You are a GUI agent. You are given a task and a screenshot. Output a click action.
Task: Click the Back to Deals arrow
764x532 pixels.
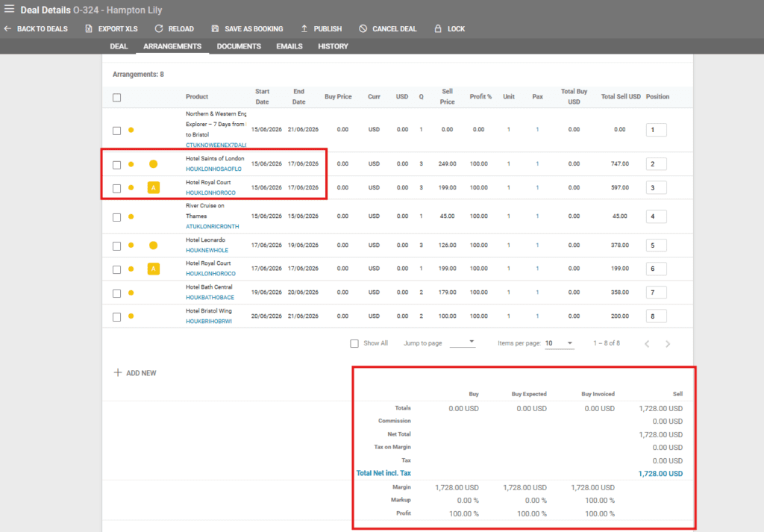7,29
